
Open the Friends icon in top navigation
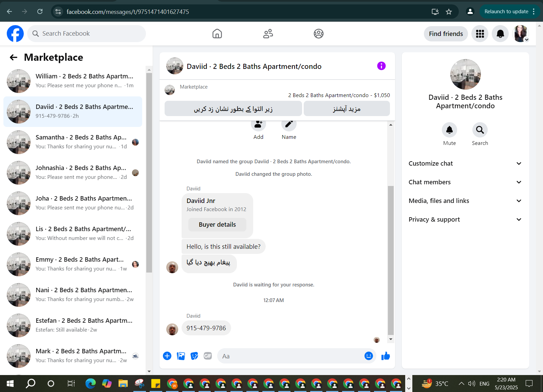point(268,34)
